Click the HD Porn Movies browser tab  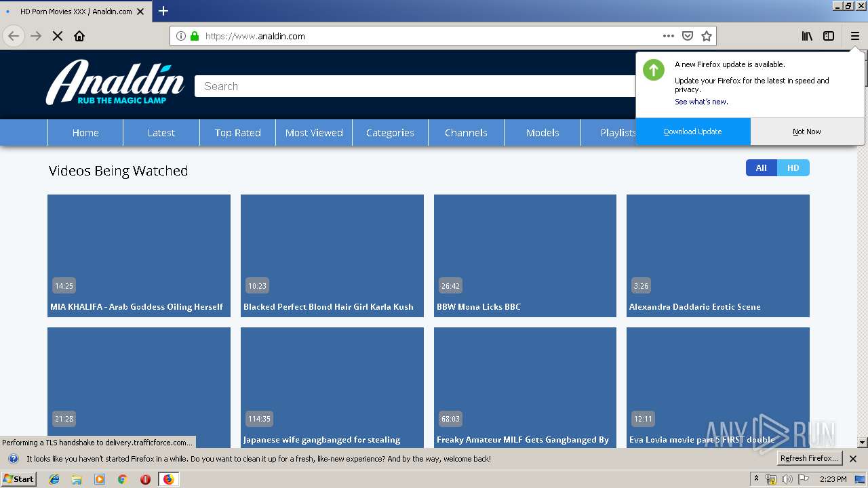pos(75,12)
